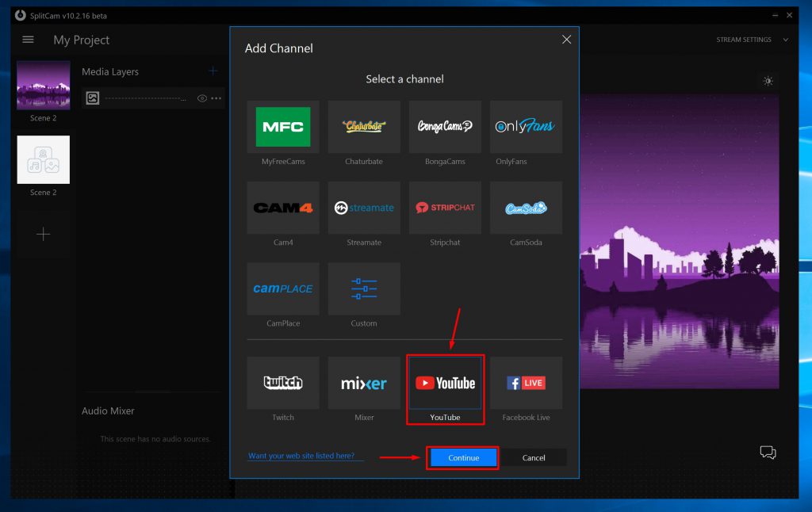Viewport: 812px width, 512px height.
Task: Open the chat bubbles icon
Action: click(x=768, y=453)
